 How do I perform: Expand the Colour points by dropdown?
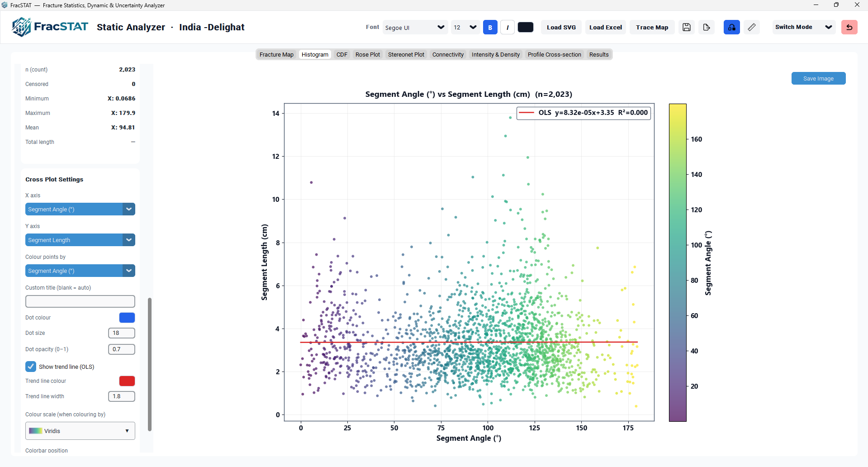pyautogui.click(x=80, y=271)
